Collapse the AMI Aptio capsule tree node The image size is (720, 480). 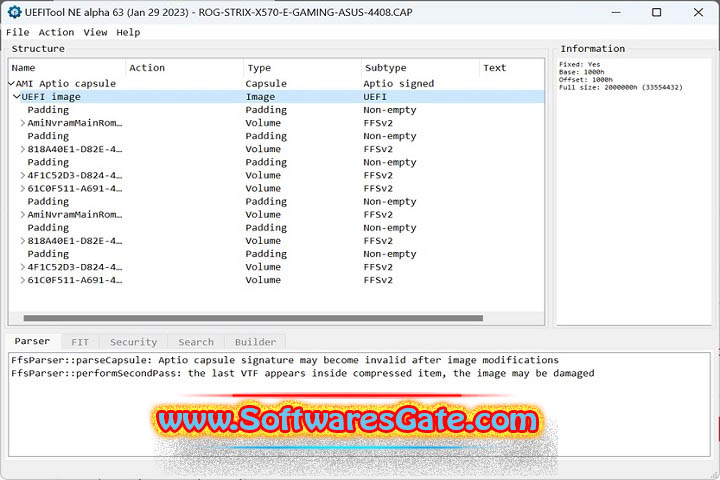point(11,84)
